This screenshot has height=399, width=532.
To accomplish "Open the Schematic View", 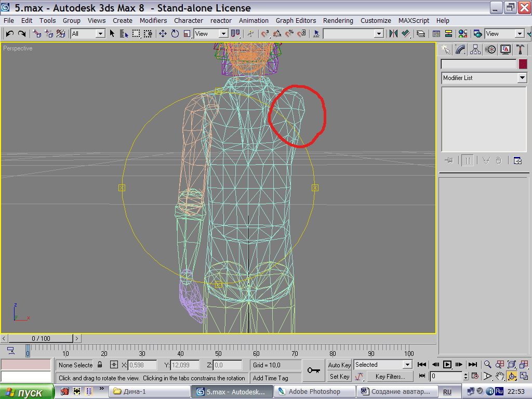I will pyautogui.click(x=448, y=34).
